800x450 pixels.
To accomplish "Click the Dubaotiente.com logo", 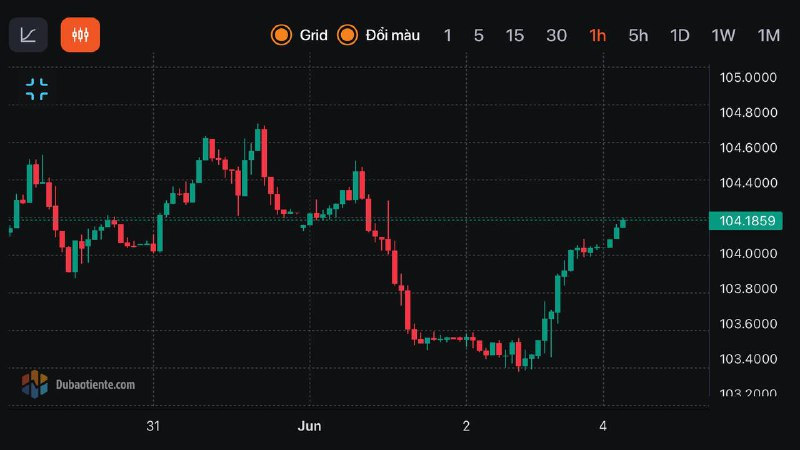I will coord(35,383).
